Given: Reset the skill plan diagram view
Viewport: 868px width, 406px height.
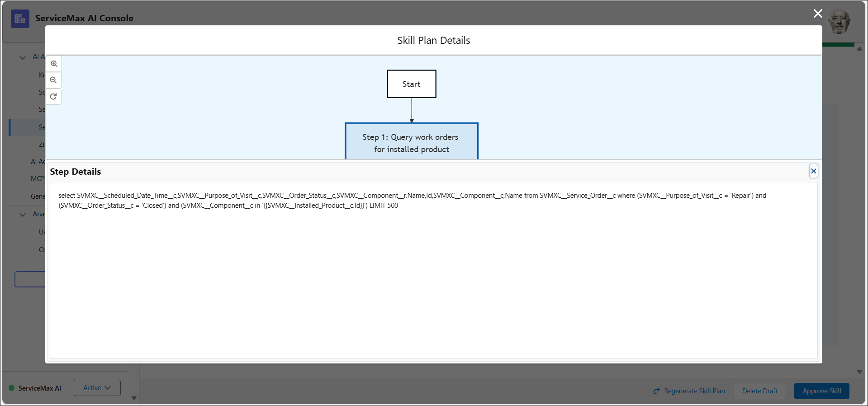Looking at the screenshot, I should click(54, 96).
